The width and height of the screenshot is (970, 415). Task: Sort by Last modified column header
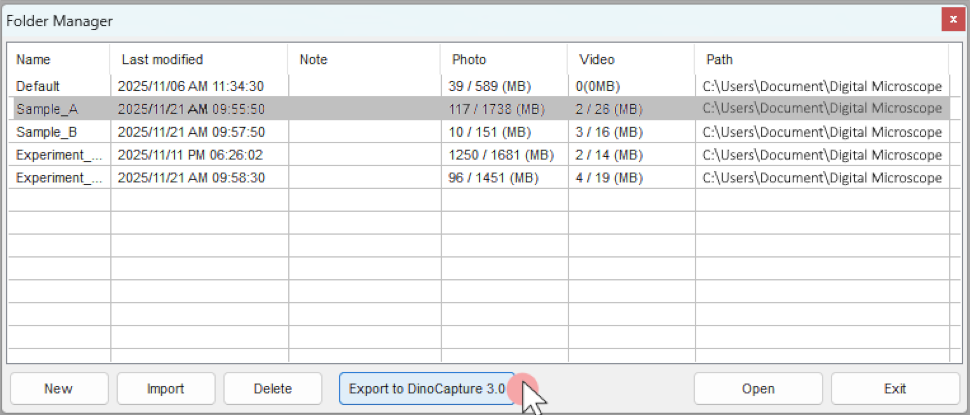coord(199,60)
